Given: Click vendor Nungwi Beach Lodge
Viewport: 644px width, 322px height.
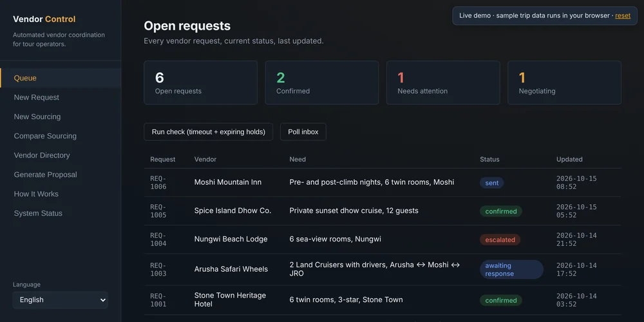Looking at the screenshot, I should [x=231, y=239].
